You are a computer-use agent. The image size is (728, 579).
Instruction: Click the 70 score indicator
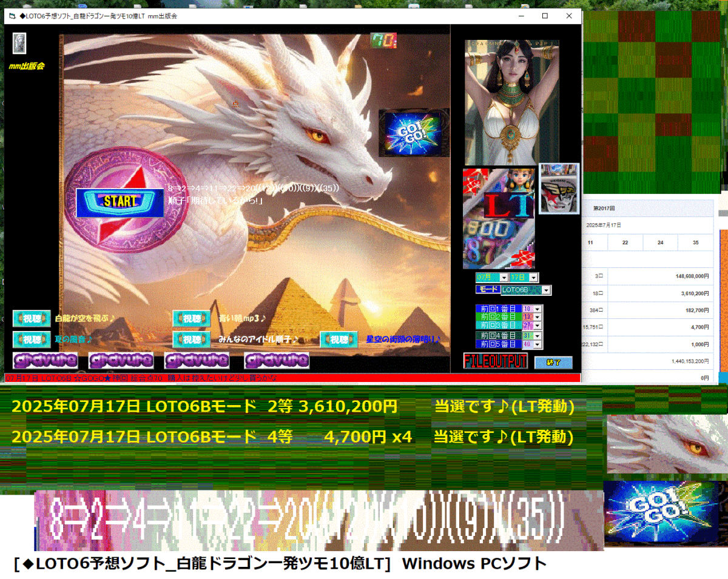click(x=383, y=41)
